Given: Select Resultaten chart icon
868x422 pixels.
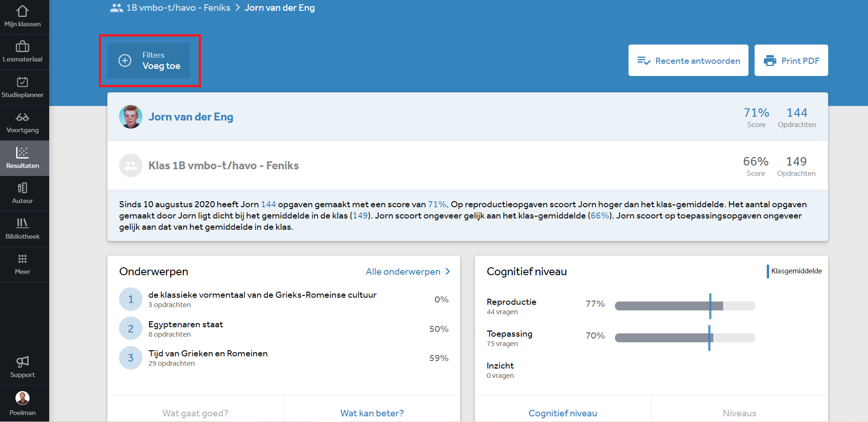Looking at the screenshot, I should (22, 152).
